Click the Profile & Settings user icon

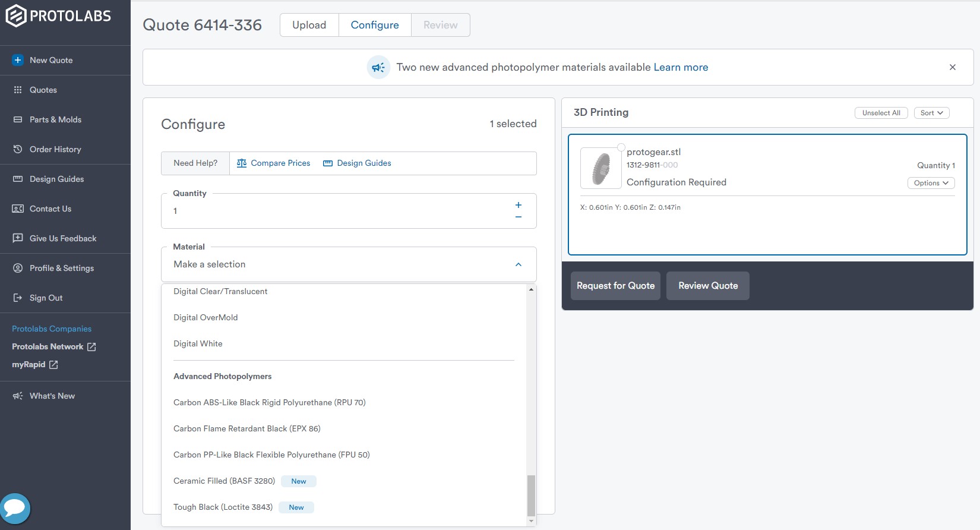pos(18,268)
